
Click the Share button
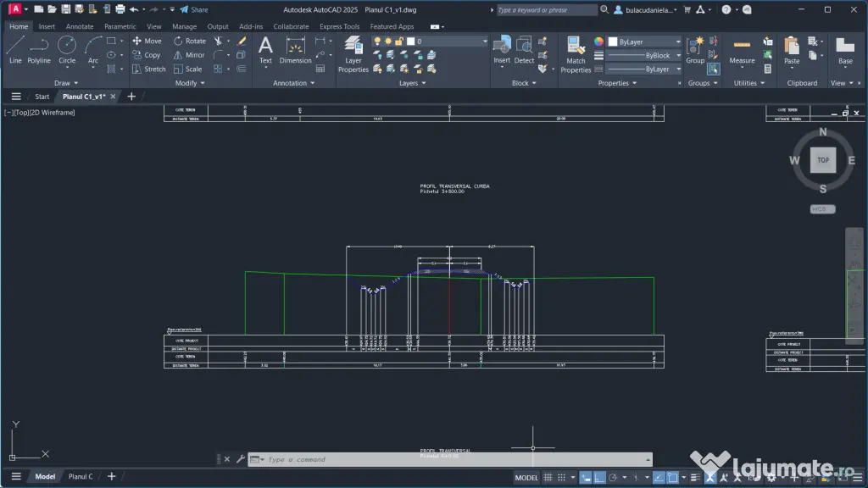coord(194,9)
